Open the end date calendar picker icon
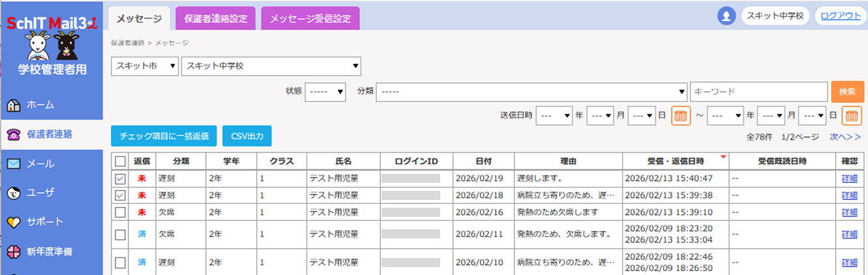This screenshot has height=275, width=868. pyautogui.click(x=852, y=115)
